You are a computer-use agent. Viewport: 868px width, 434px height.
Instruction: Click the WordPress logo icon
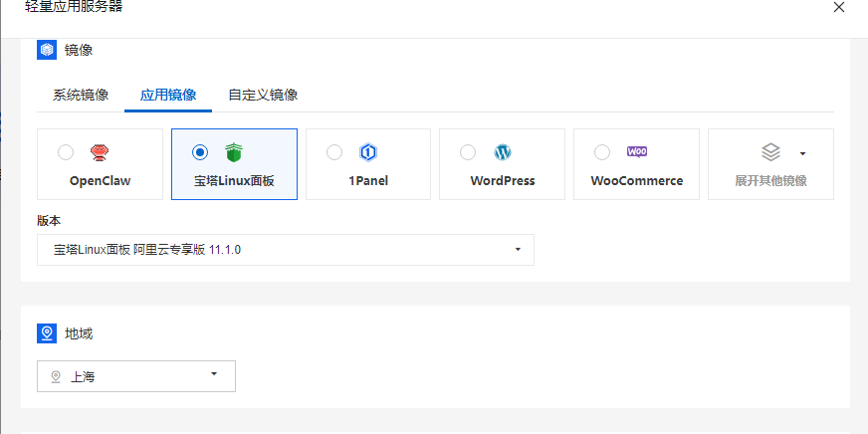[x=503, y=152]
